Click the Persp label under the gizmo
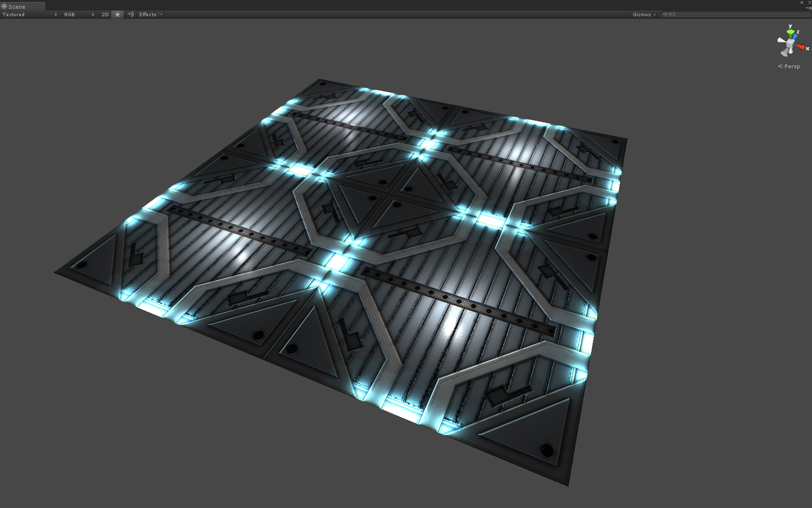 [792, 66]
